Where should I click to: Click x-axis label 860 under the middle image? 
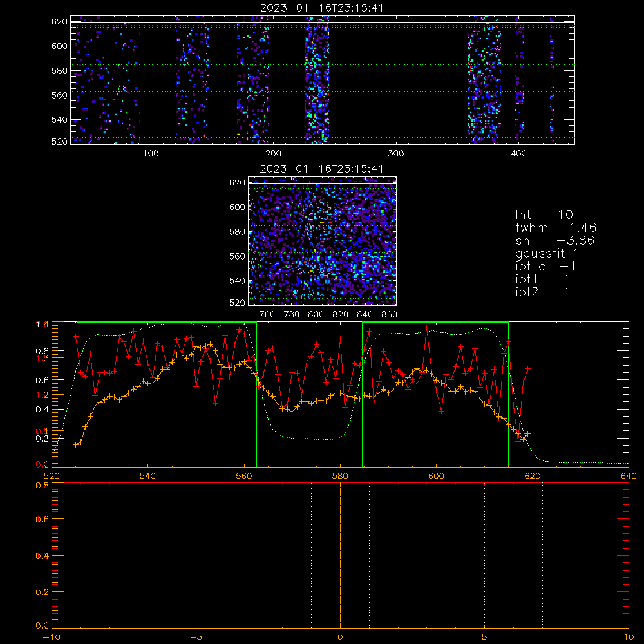(390, 315)
